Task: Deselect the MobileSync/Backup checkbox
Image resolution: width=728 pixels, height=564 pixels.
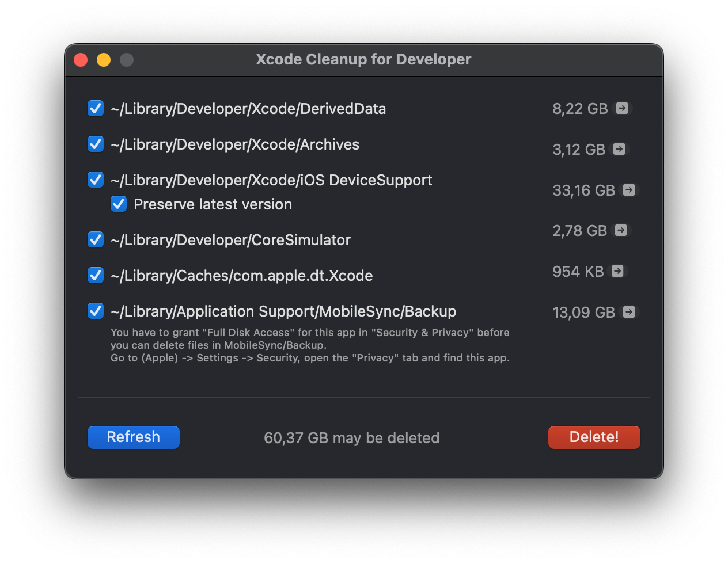Action: 96,311
